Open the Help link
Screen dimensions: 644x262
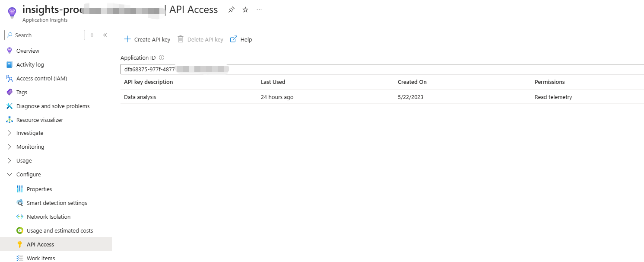click(241, 39)
